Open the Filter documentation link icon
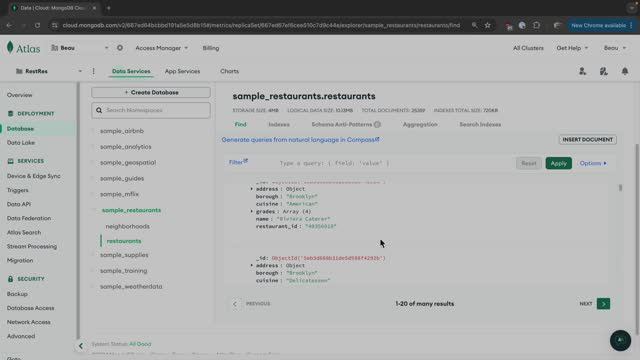 coord(246,161)
